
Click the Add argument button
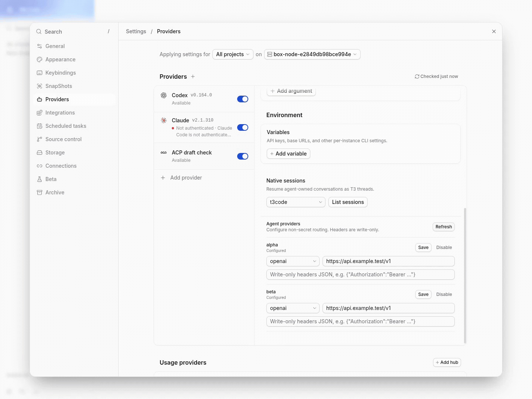(291, 91)
